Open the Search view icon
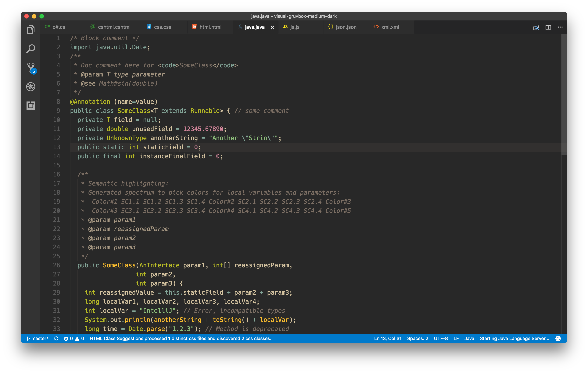 point(30,49)
